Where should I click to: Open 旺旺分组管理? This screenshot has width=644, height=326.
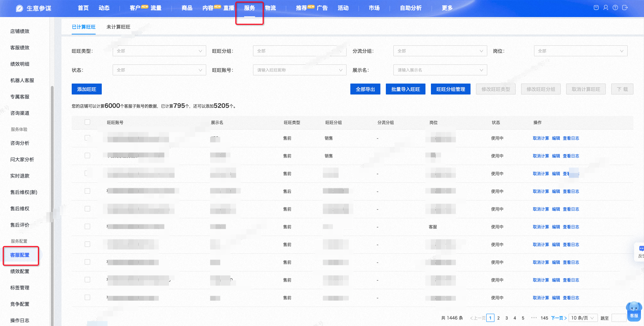click(x=451, y=89)
